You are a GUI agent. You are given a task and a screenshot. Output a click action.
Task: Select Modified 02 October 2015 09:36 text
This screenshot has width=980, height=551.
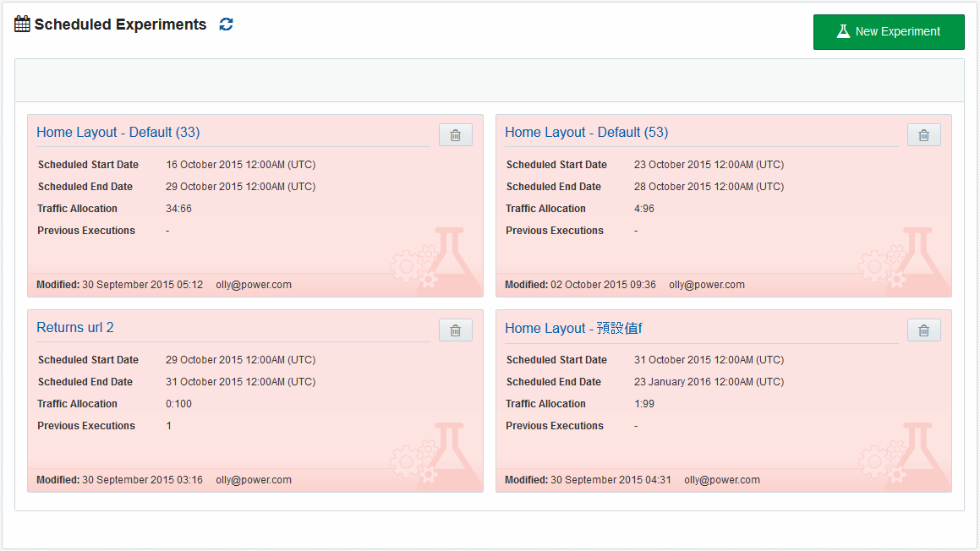[x=581, y=285]
